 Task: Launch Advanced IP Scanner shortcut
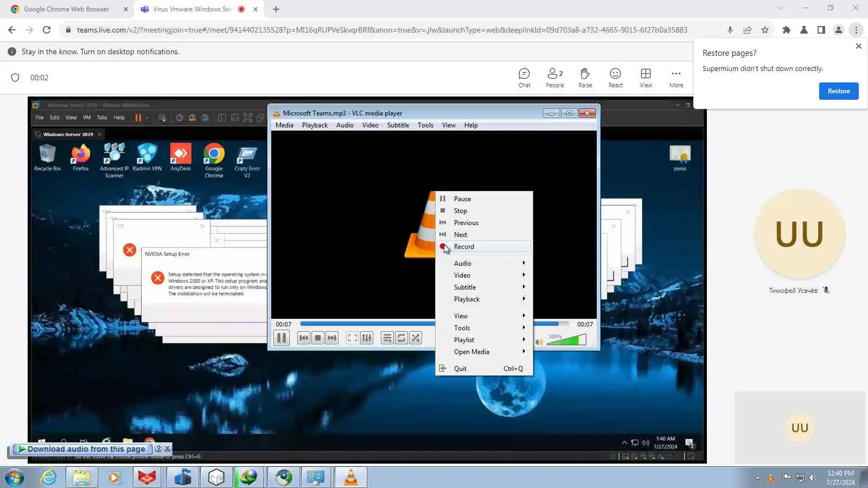[114, 160]
